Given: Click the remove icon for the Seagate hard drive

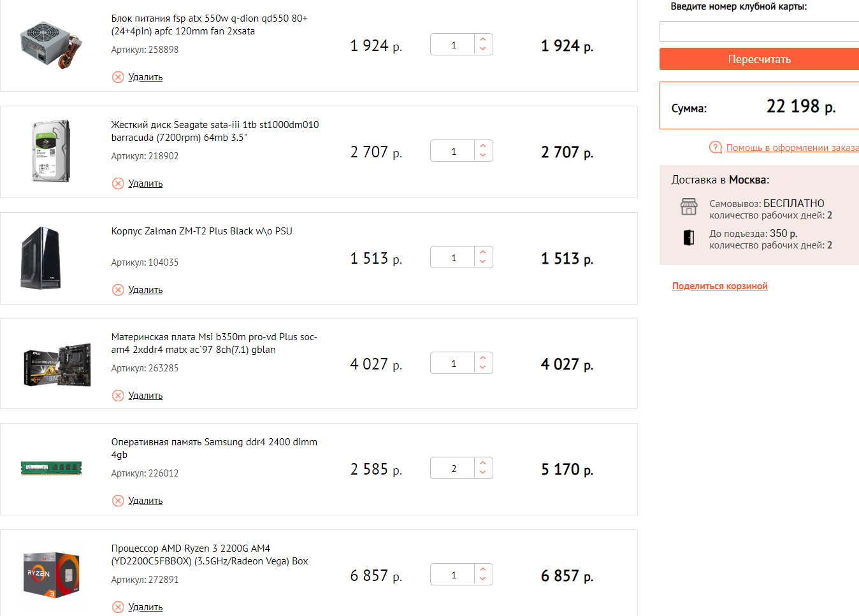Looking at the screenshot, I should 118,183.
